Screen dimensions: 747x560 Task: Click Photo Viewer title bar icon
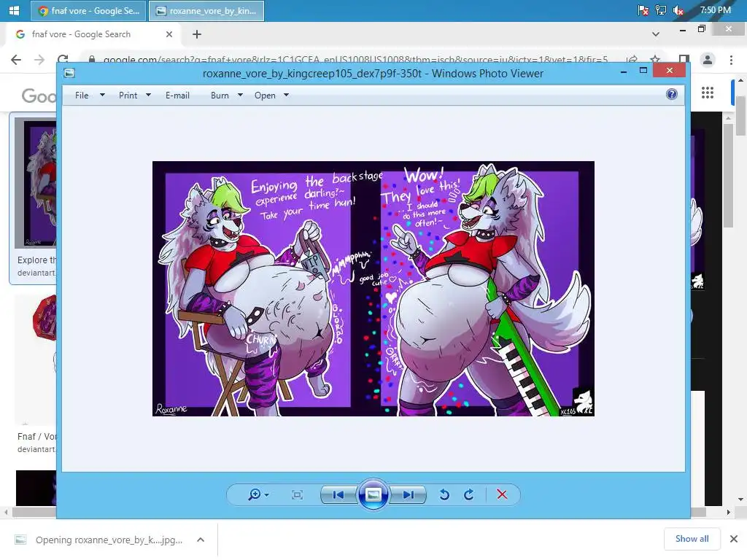69,73
